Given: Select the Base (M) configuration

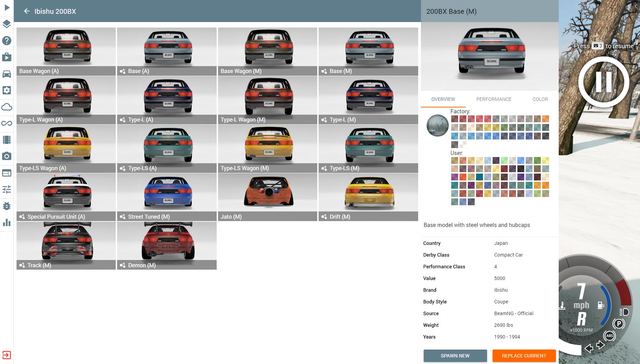Looking at the screenshot, I should click(x=368, y=52).
